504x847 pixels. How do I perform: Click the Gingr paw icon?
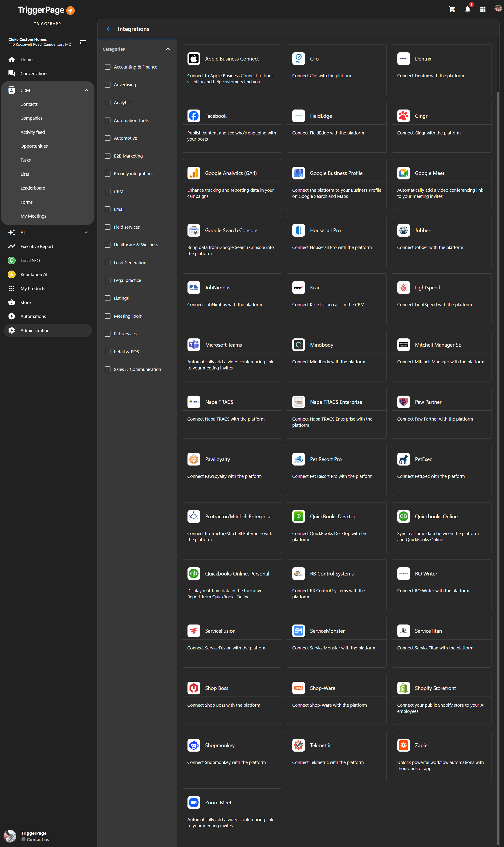point(403,116)
